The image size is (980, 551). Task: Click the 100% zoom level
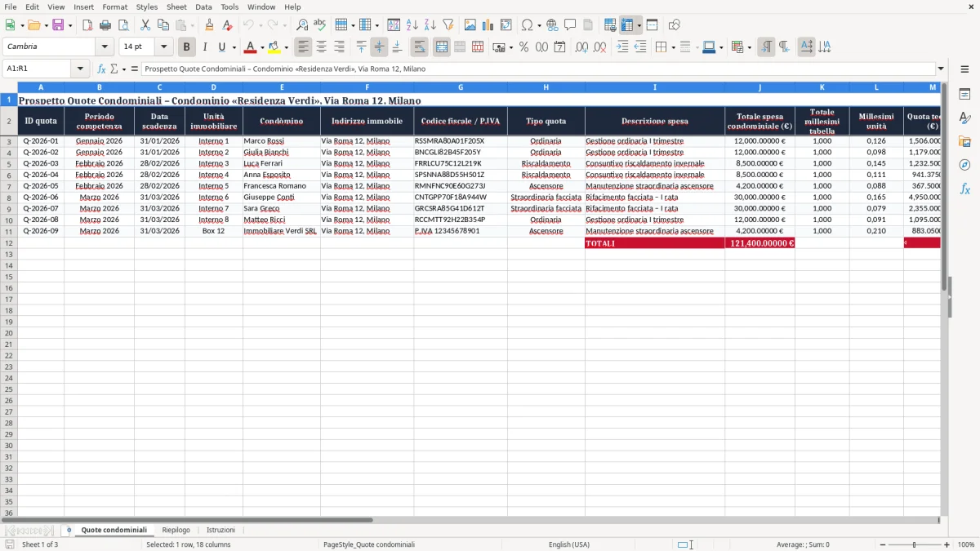[x=965, y=544]
